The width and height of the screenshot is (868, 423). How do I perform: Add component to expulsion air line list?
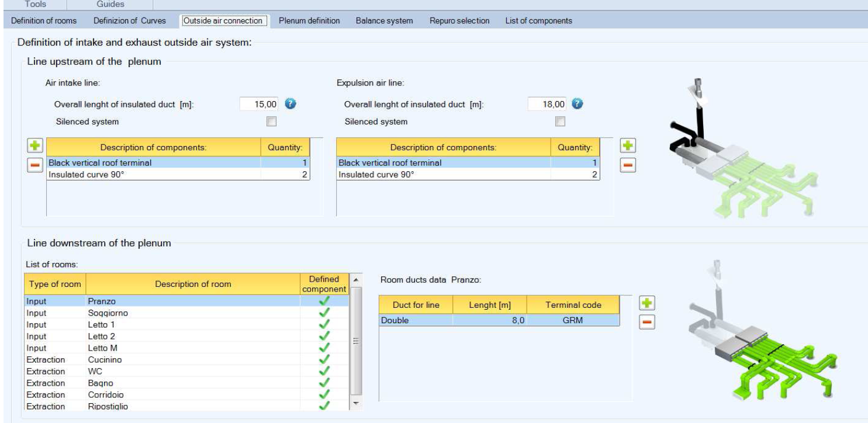click(x=627, y=145)
